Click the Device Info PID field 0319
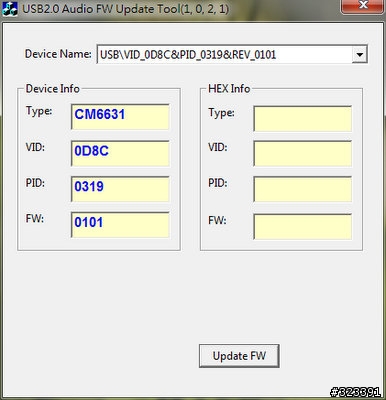The image size is (386, 400). (x=120, y=189)
